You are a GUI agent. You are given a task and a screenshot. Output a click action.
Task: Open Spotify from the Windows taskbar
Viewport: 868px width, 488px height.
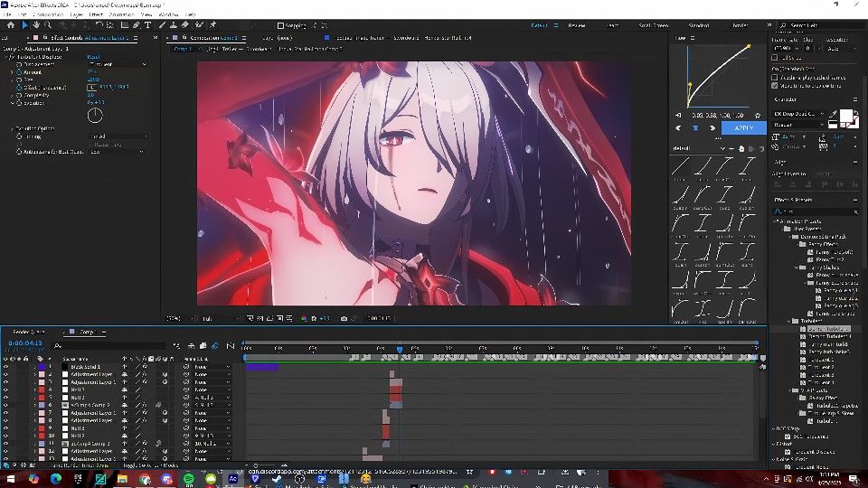click(x=189, y=479)
